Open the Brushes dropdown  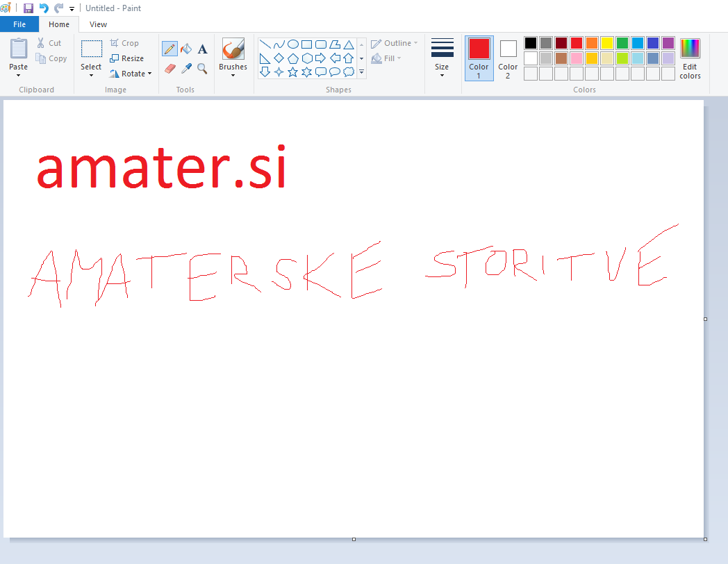[x=233, y=75]
